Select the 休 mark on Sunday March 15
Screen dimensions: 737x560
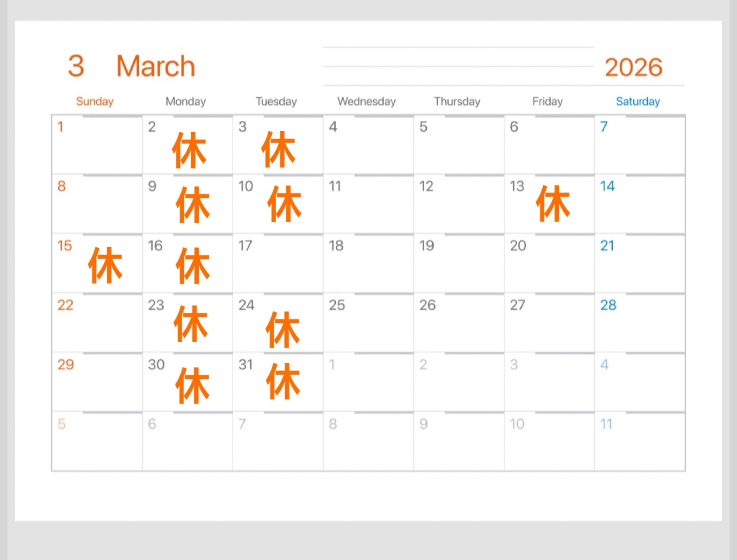[105, 265]
